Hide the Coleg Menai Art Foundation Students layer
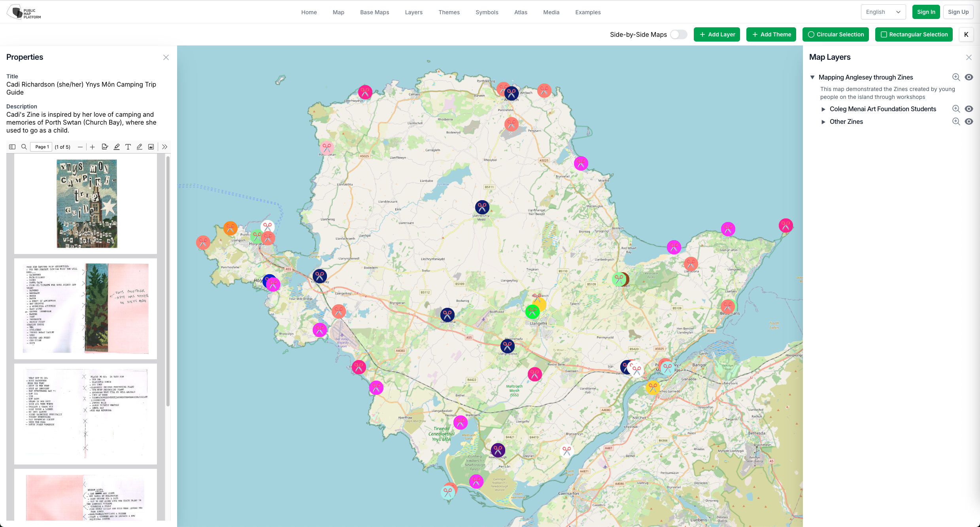The width and height of the screenshot is (980, 527). tap(969, 108)
